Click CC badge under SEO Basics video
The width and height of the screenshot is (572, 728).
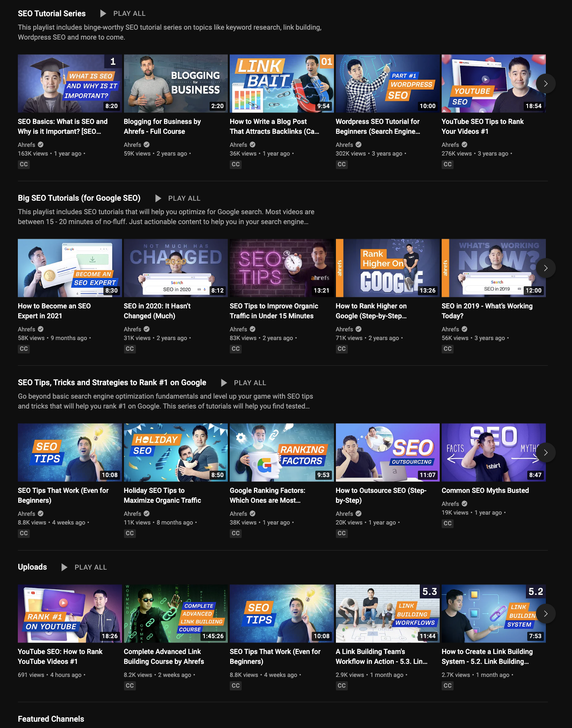coord(24,164)
